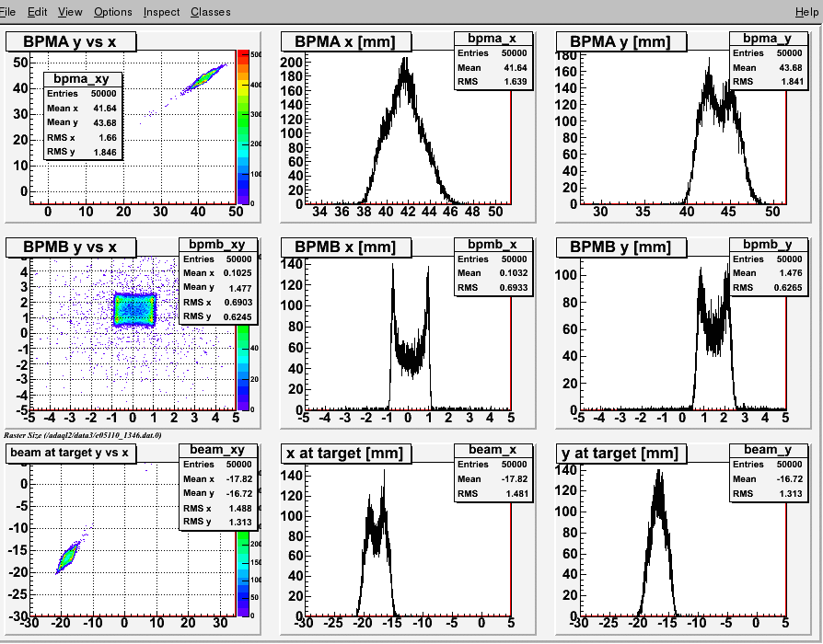Open the Options menu
This screenshot has width=823, height=644.
coord(113,12)
